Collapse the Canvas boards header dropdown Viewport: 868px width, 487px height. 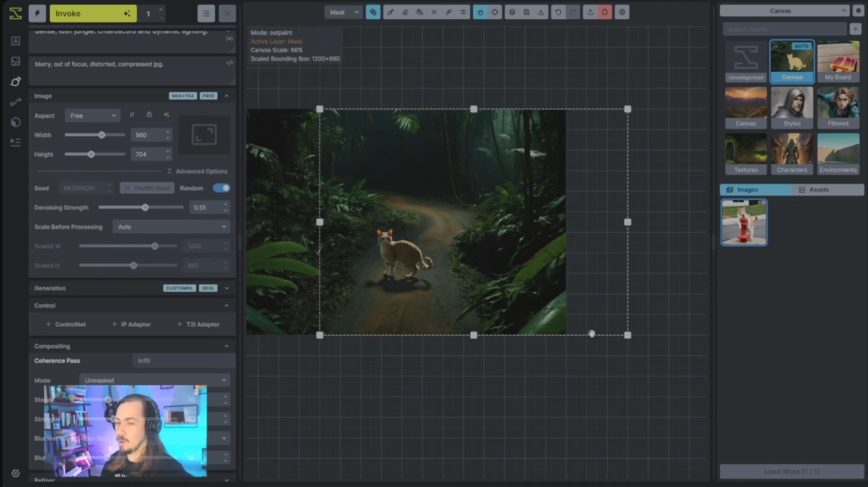[x=784, y=11]
